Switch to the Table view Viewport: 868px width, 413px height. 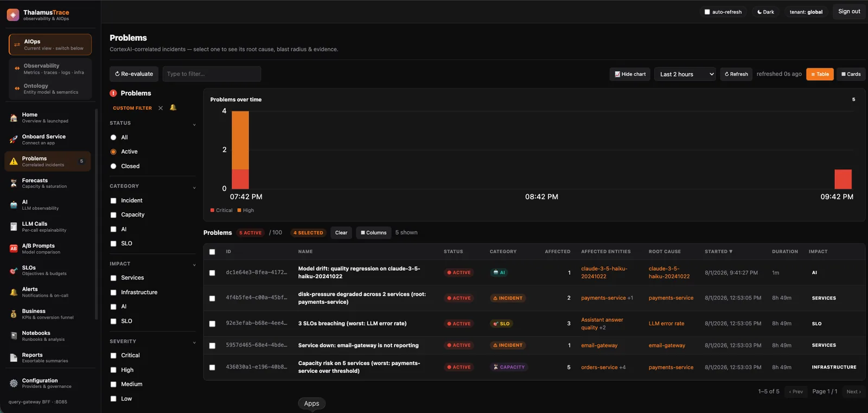820,74
